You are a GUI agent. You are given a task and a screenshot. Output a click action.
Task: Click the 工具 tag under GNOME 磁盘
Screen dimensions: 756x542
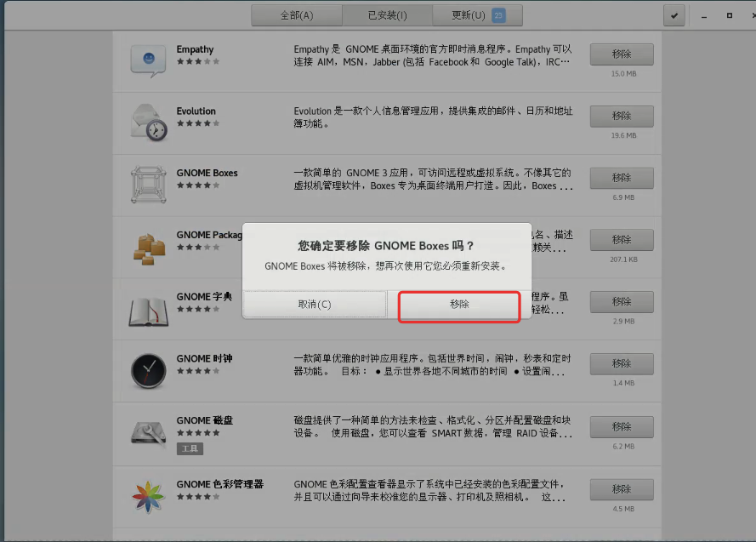pyautogui.click(x=189, y=448)
